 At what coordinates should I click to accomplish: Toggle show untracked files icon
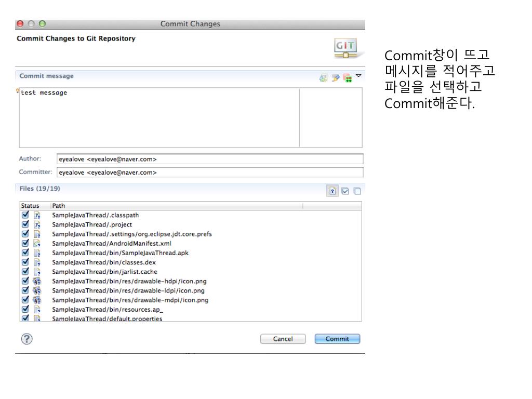[332, 191]
